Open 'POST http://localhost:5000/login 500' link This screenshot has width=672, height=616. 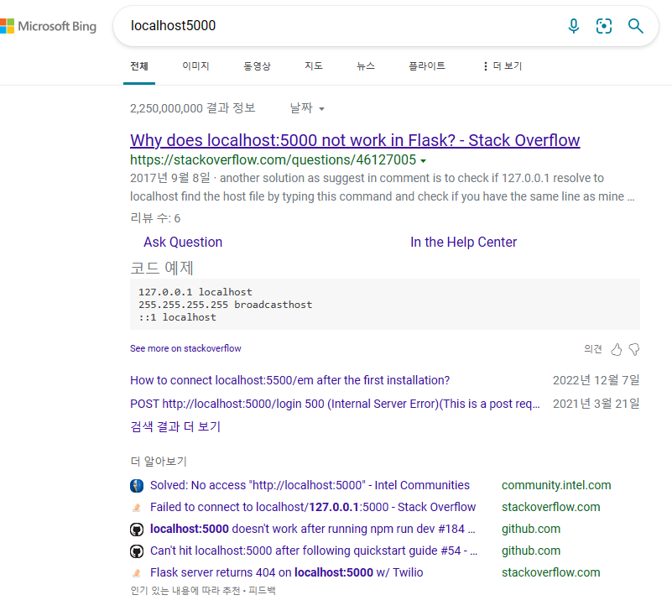click(x=335, y=404)
